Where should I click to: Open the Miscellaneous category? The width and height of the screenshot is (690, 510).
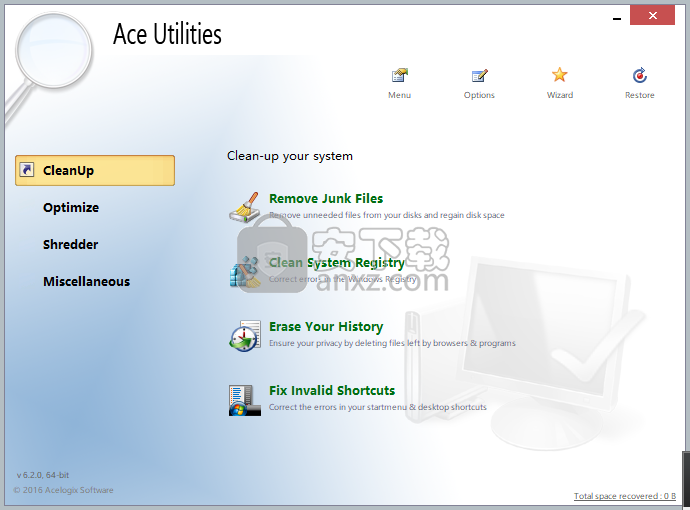click(87, 282)
